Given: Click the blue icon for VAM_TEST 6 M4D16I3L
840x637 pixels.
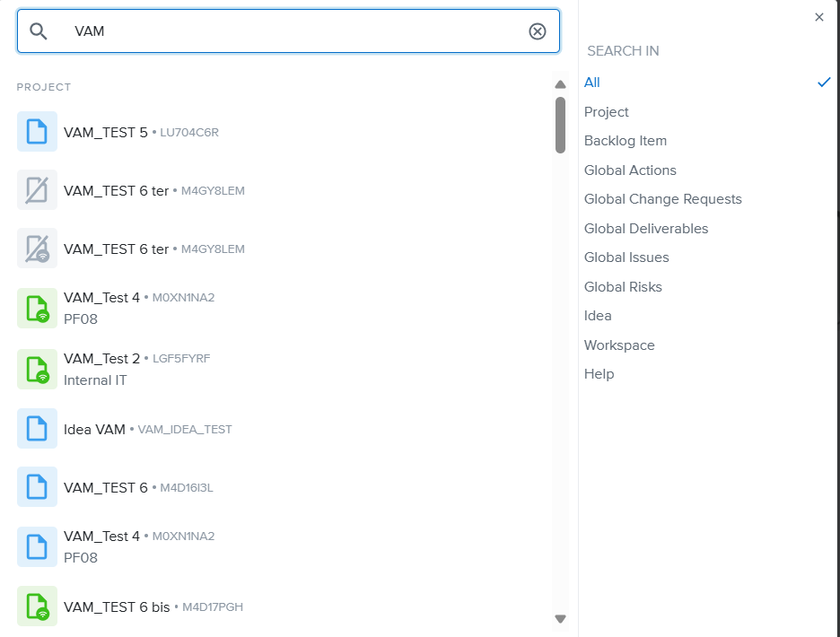Looking at the screenshot, I should 37,487.
